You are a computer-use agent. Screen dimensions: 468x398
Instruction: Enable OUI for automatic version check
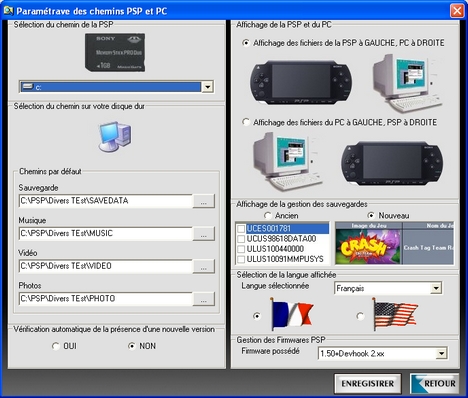(55, 346)
